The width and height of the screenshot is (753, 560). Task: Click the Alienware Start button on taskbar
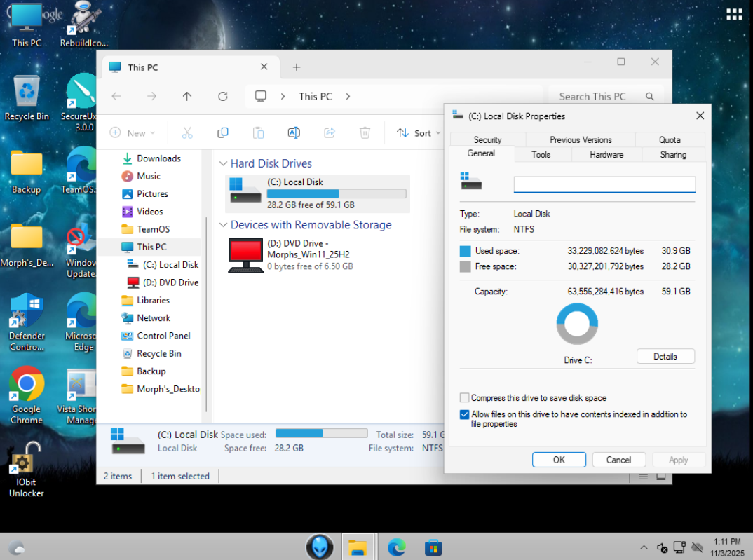point(319,547)
